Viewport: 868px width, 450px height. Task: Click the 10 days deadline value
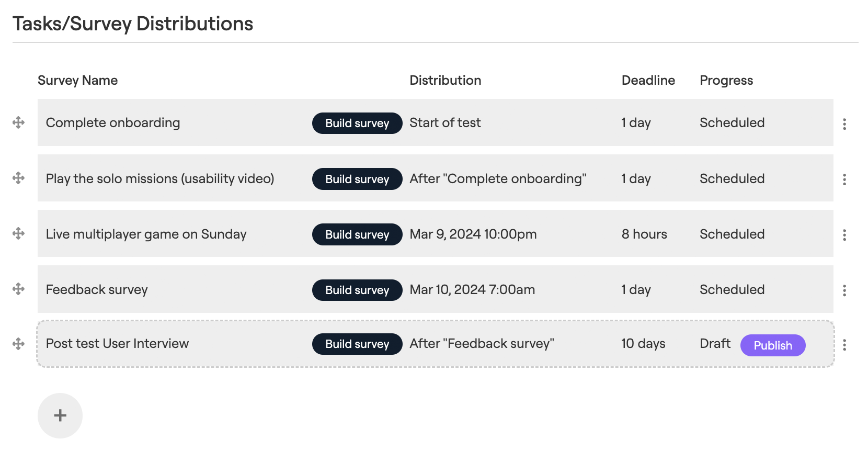pyautogui.click(x=643, y=343)
